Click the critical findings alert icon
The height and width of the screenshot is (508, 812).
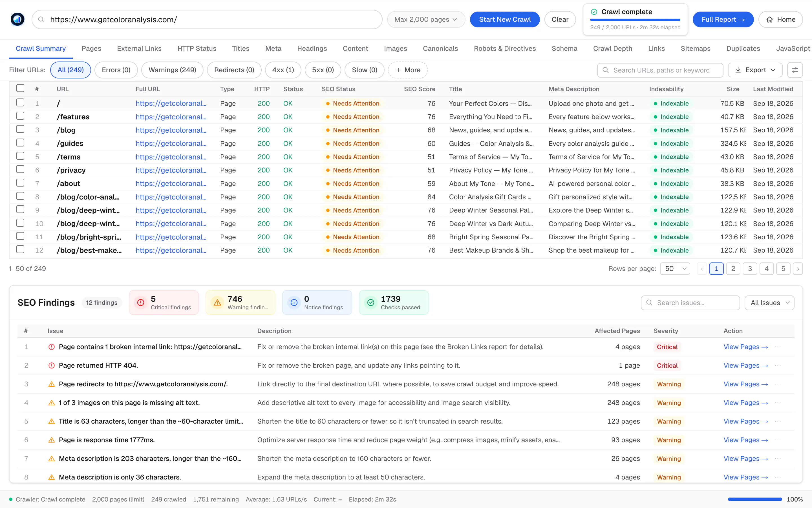point(141,302)
